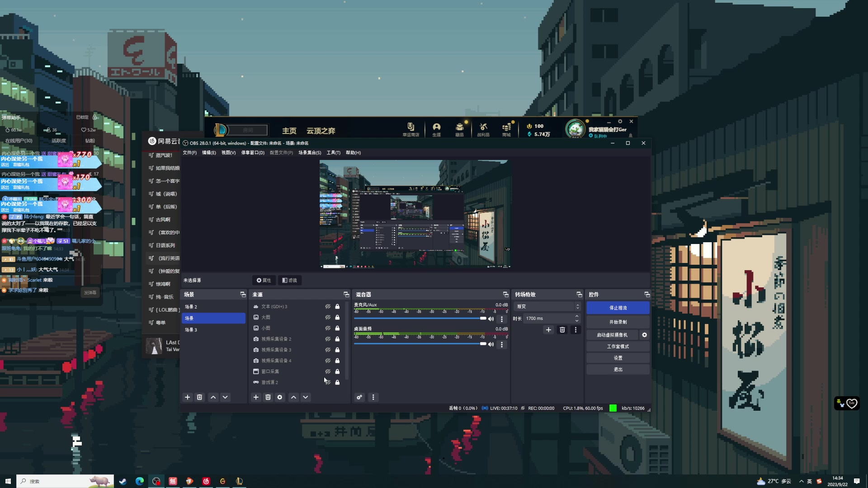Expand the 来源 sources panel
The width and height of the screenshot is (868, 488).
tap(345, 294)
